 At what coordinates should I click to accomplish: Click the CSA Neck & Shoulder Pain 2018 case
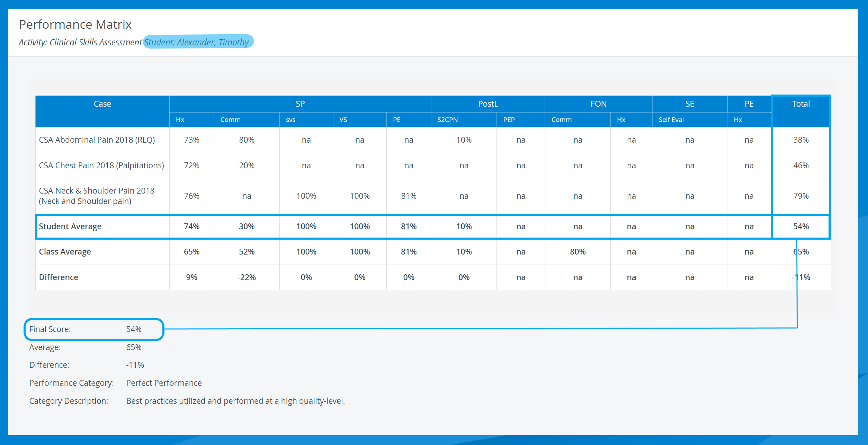click(x=97, y=196)
